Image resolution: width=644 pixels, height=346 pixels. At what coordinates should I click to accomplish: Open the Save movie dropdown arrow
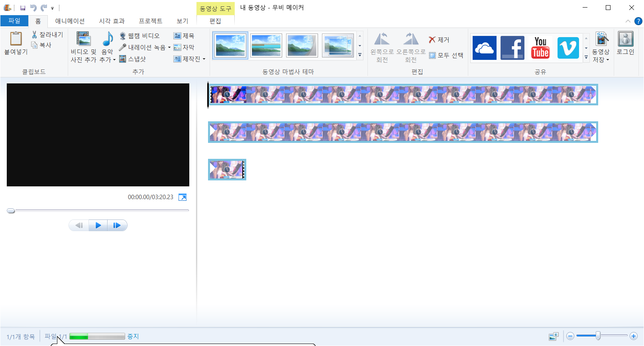point(608,60)
